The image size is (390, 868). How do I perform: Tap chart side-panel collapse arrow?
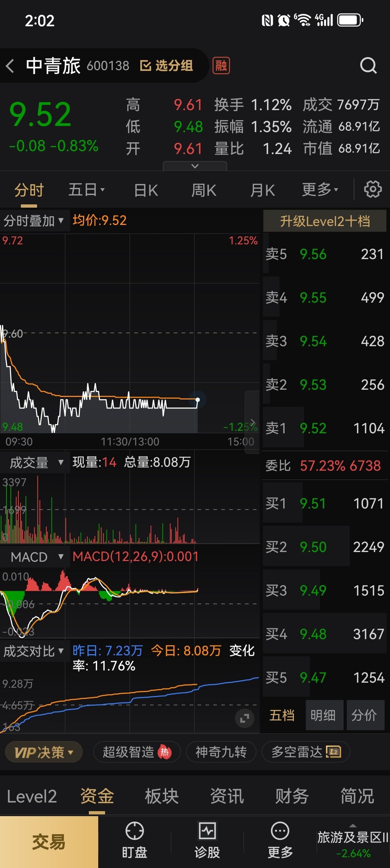[x=253, y=422]
